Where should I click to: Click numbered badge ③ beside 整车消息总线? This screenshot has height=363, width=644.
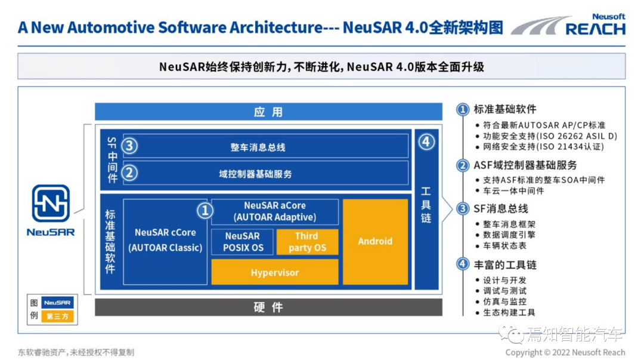click(129, 145)
